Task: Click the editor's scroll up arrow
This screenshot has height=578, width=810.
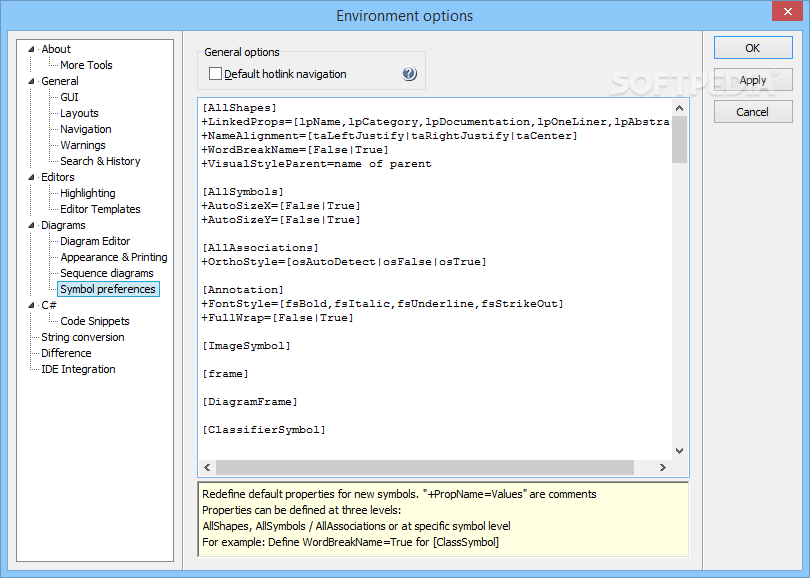Action: coord(679,108)
